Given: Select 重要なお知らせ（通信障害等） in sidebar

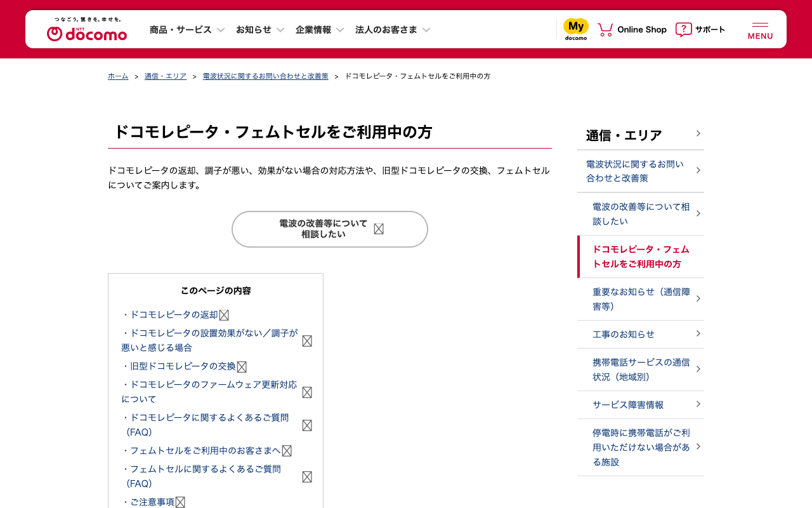Looking at the screenshot, I should tap(641, 299).
